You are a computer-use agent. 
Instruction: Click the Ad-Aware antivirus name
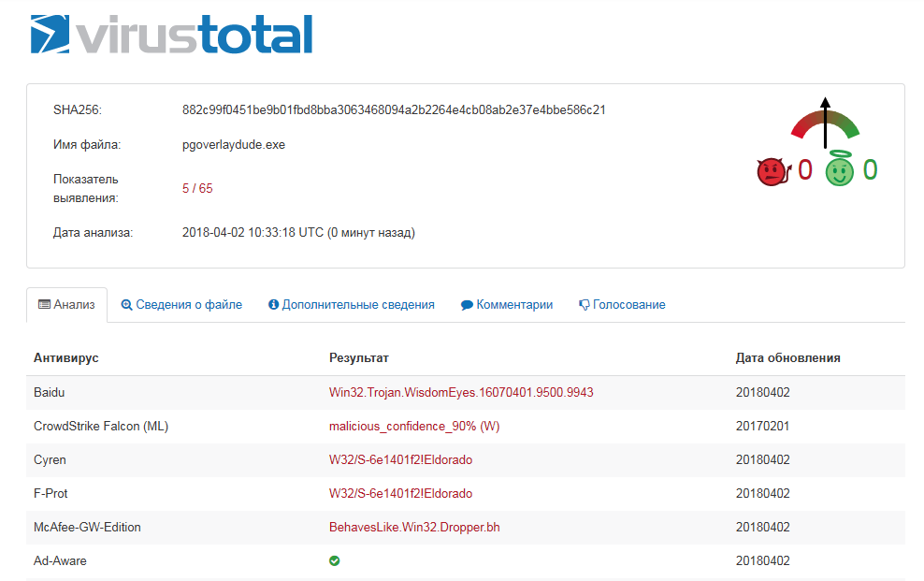(60, 560)
